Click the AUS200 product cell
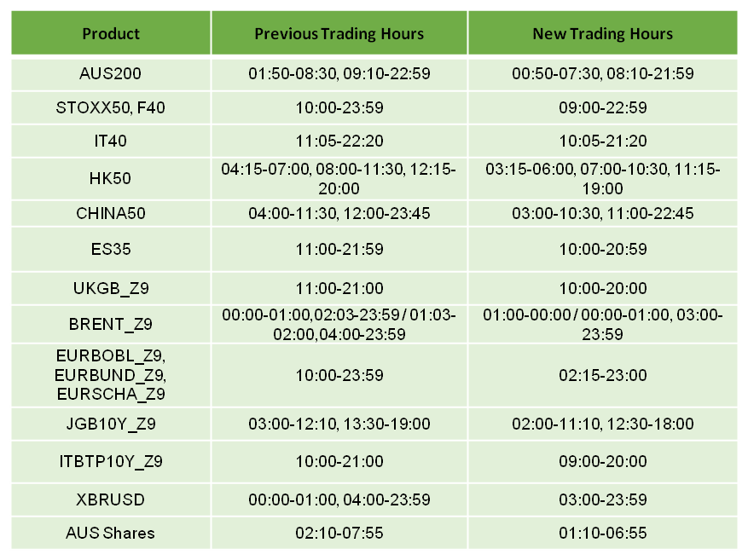This screenshot has height=560, width=748. click(x=111, y=74)
